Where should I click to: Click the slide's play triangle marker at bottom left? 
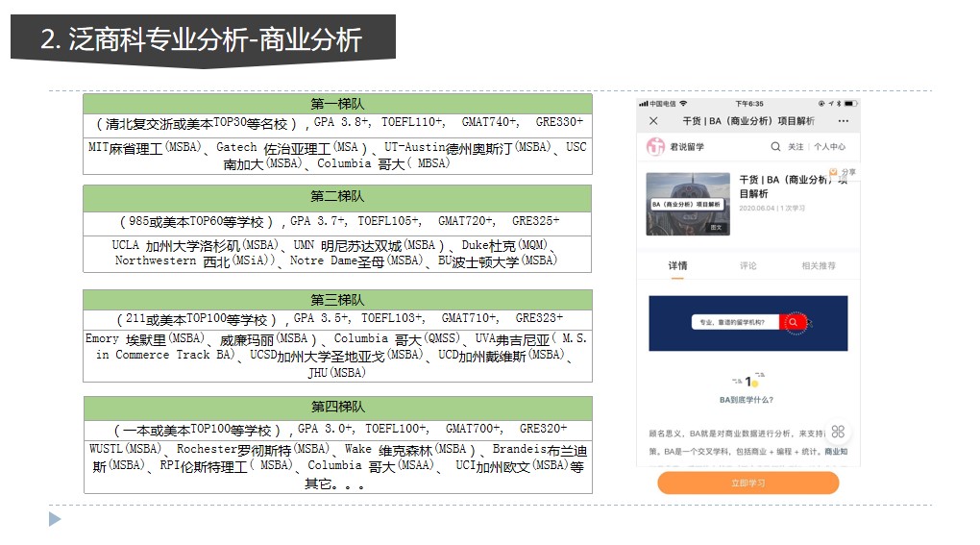[x=55, y=519]
